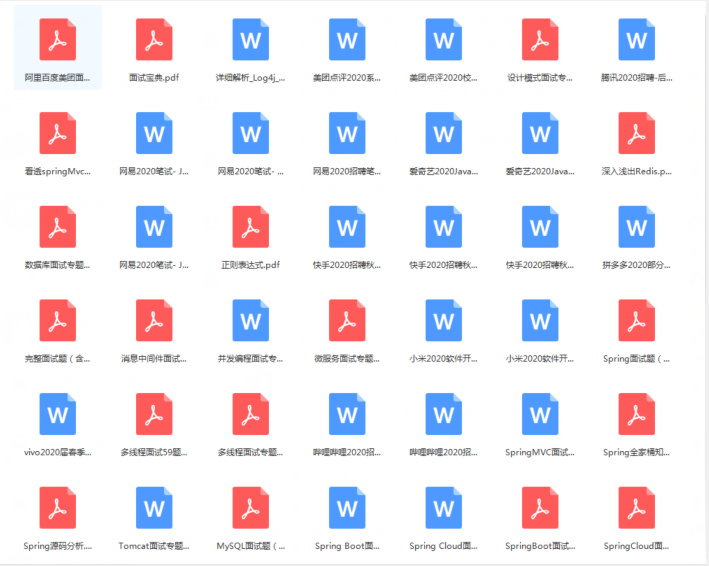Screen dimensions: 709x566
Task: Click the 数据库面试专题... PDF icon
Action: pyautogui.click(x=57, y=226)
